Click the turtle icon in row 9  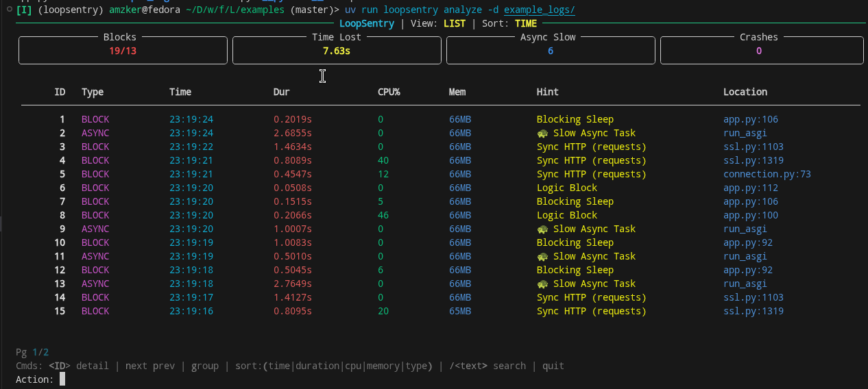pyautogui.click(x=542, y=229)
